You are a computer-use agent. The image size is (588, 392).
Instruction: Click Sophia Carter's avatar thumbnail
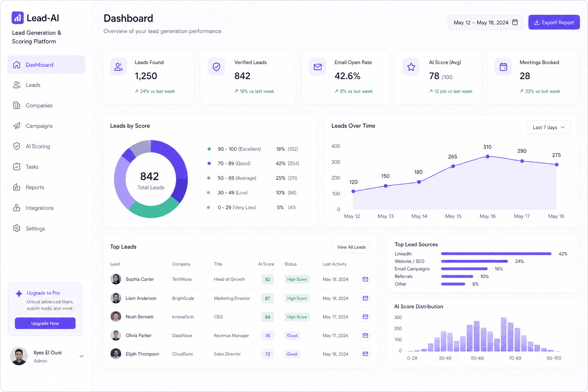(x=116, y=279)
